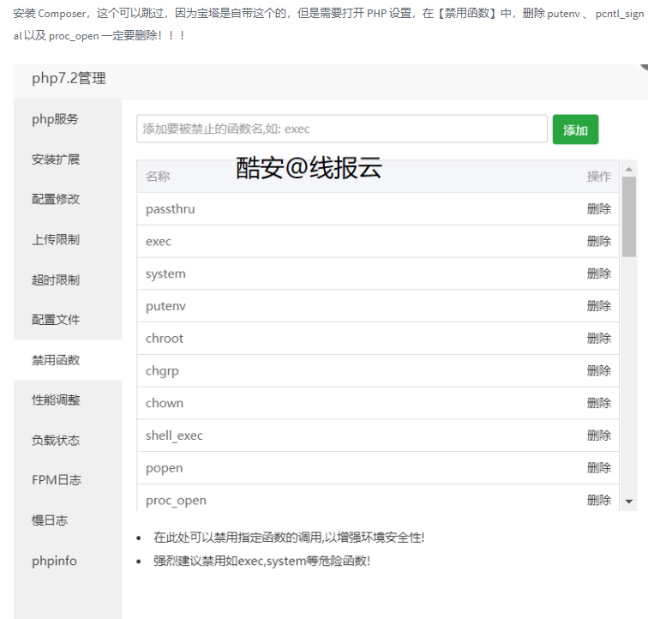Delete the system function entry
Screen dimensions: 672x619
coord(598,273)
